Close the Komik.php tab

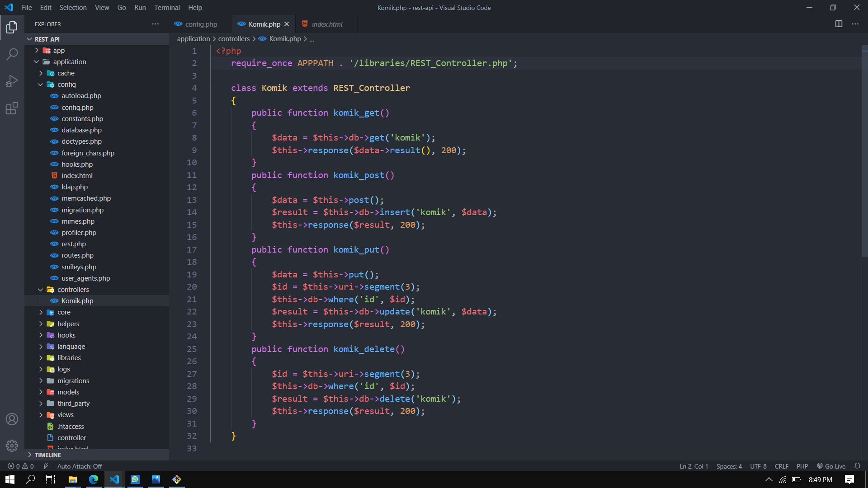[287, 24]
